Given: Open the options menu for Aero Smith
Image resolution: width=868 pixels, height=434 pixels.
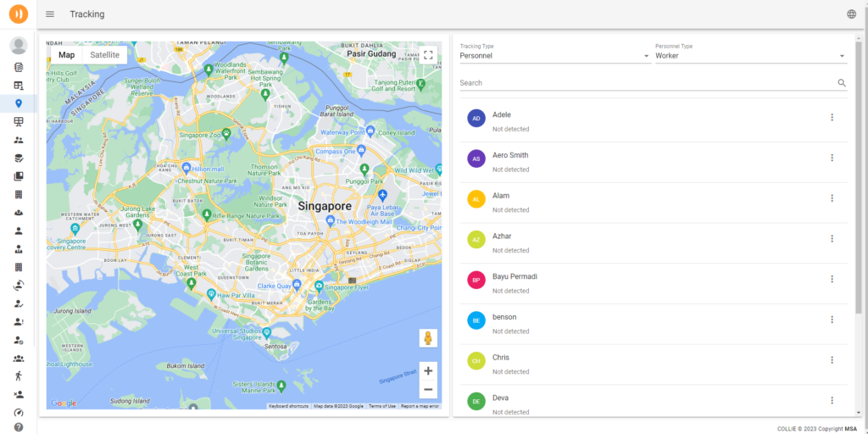Looking at the screenshot, I should pos(832,158).
